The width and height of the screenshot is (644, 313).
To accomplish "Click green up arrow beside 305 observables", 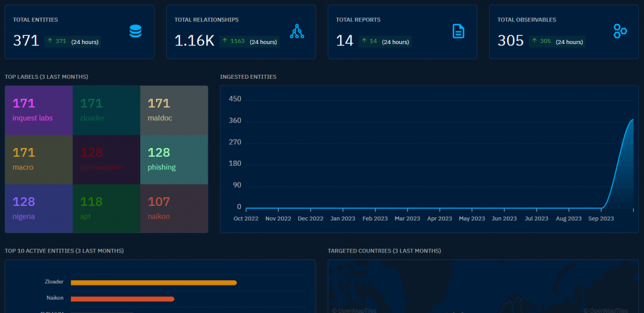I will 535,41.
